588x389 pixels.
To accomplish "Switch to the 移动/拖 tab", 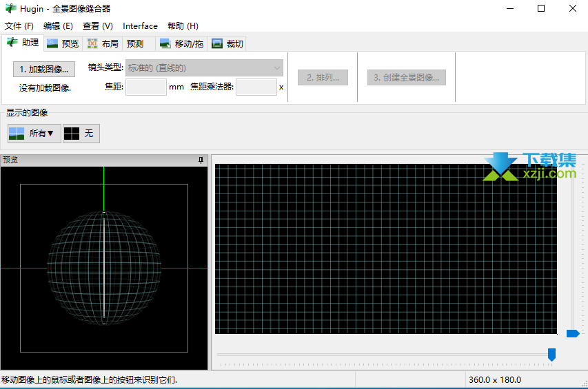I will click(182, 44).
